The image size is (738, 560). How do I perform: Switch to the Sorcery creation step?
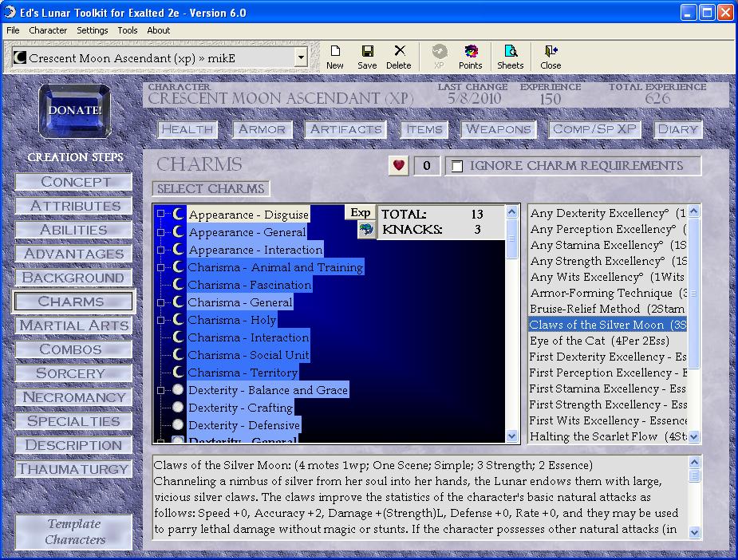point(74,373)
